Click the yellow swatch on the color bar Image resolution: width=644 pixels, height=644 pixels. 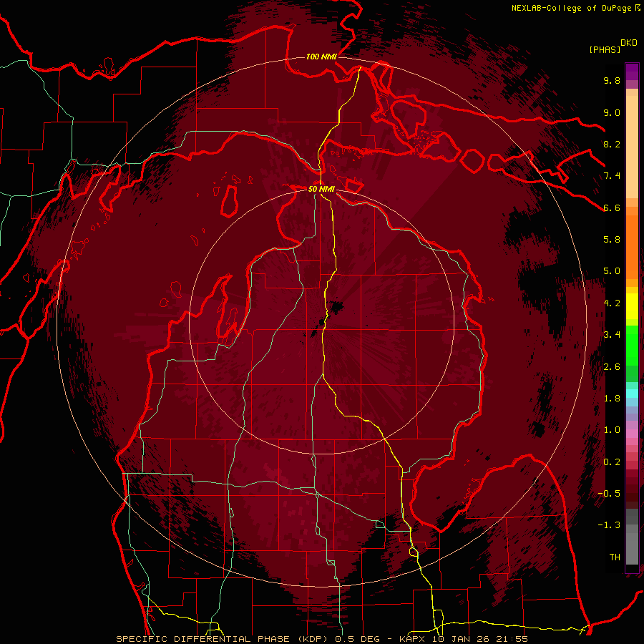pos(632,306)
